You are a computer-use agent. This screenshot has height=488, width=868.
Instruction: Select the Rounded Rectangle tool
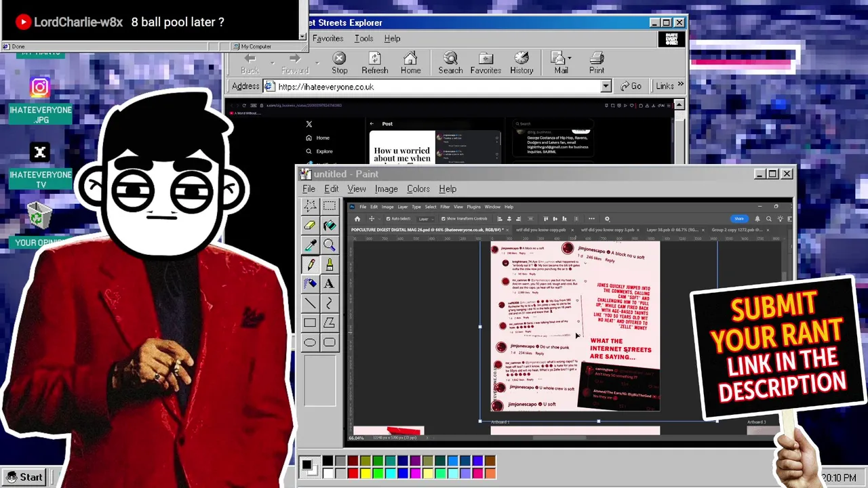click(330, 343)
